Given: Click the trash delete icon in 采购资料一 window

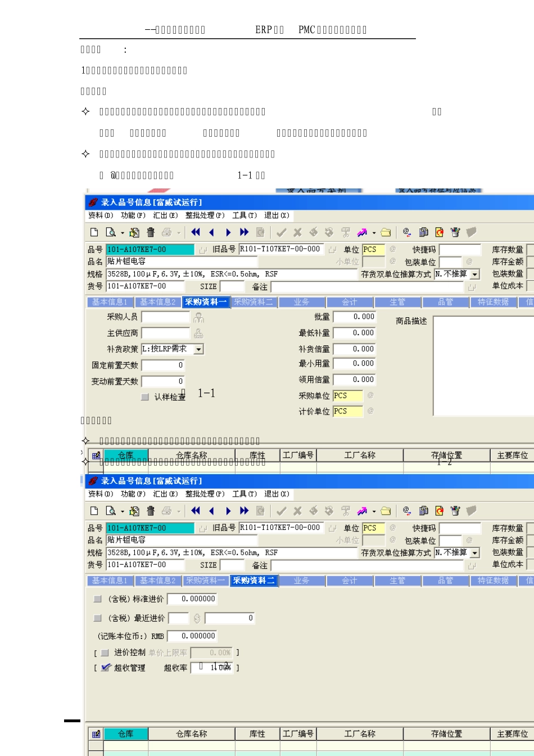Looking at the screenshot, I should (151, 232).
